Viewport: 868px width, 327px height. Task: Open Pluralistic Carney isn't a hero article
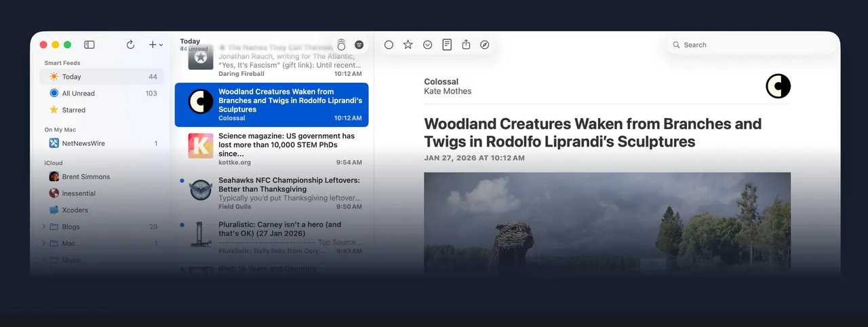(271, 237)
